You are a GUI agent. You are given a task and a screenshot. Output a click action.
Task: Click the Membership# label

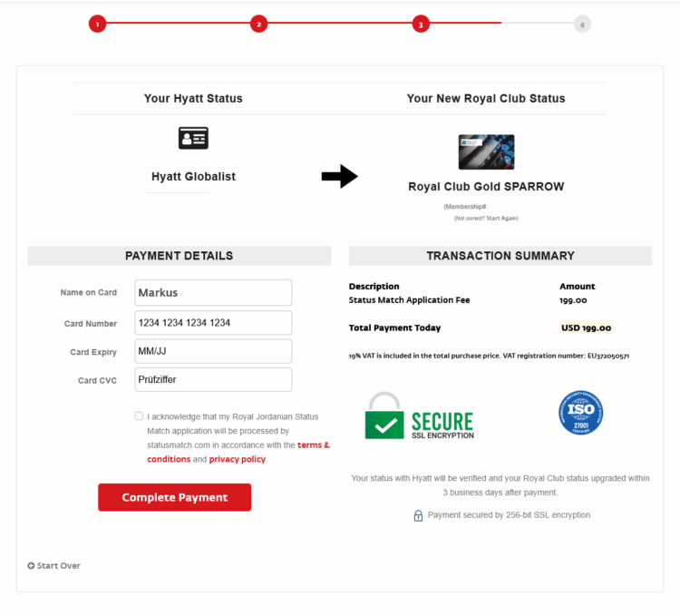coord(466,207)
